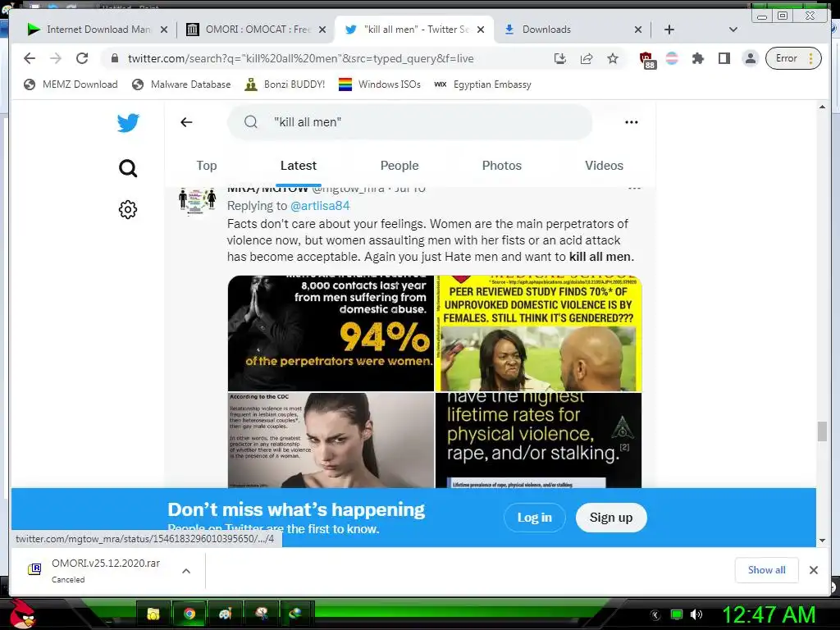
Task: Toggle the browser side panel icon
Action: click(724, 58)
